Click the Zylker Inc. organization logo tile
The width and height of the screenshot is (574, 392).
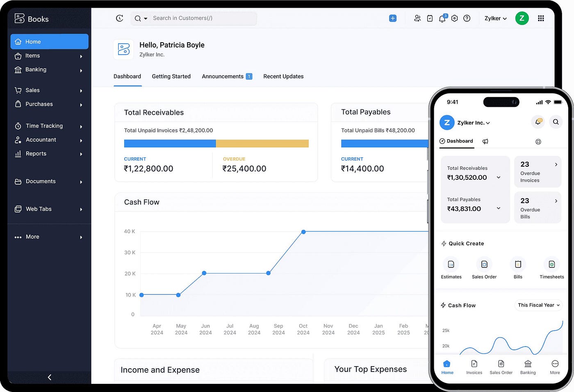[x=123, y=50]
